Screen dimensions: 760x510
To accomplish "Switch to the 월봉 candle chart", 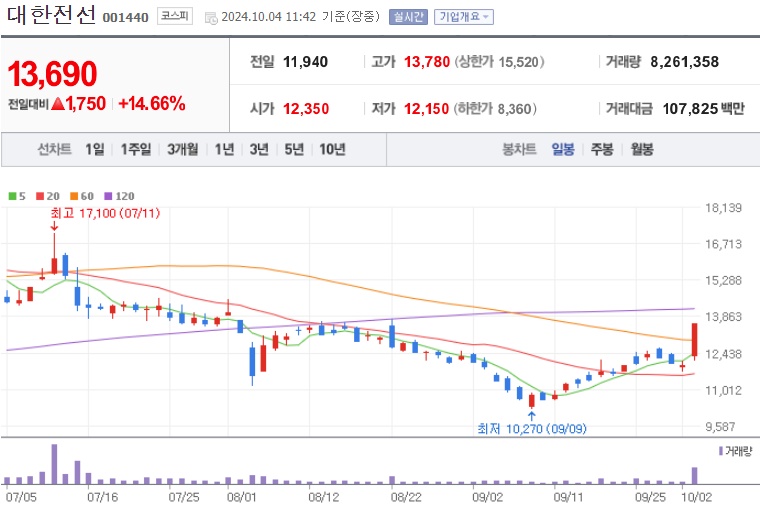I will 642,149.
